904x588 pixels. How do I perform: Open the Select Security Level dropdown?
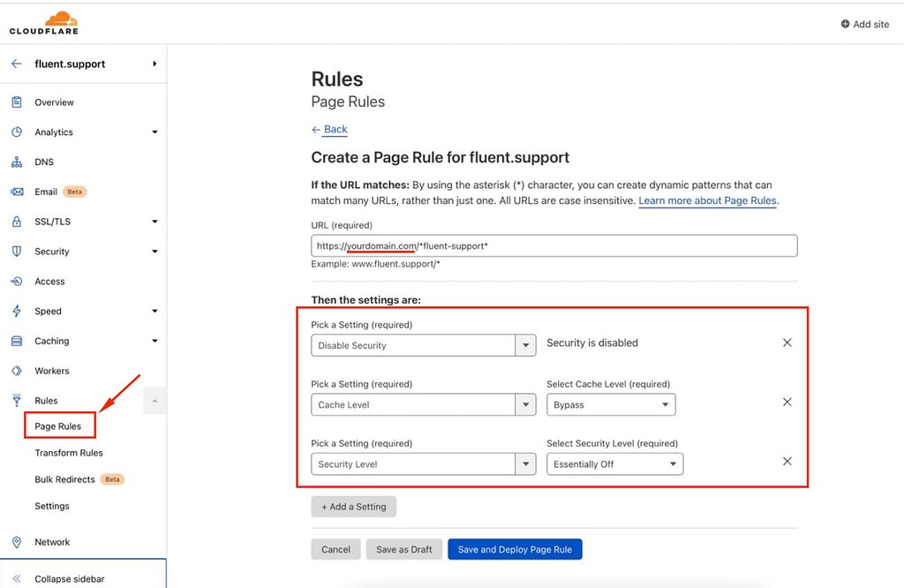[x=614, y=464]
